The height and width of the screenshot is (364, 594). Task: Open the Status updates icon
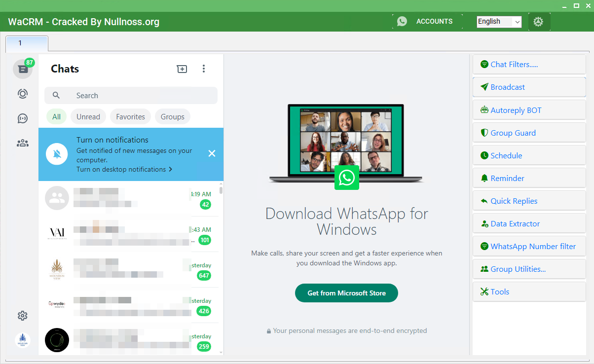click(x=23, y=94)
